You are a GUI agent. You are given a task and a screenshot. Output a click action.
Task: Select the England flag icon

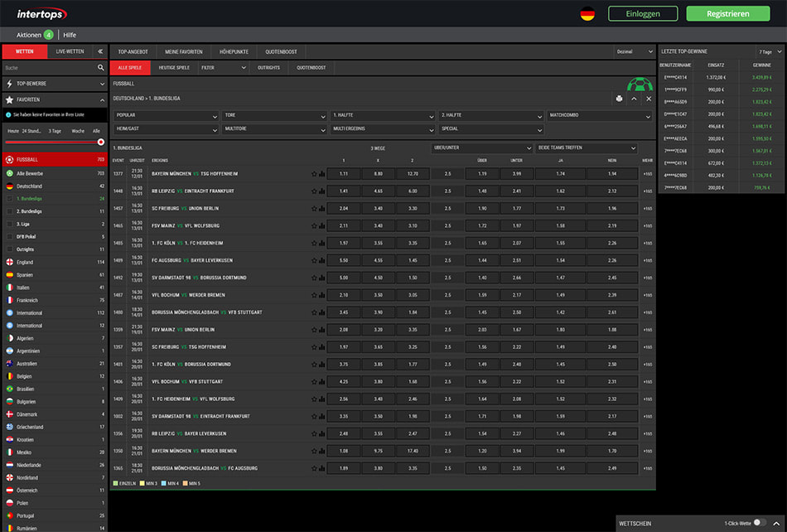[10, 262]
